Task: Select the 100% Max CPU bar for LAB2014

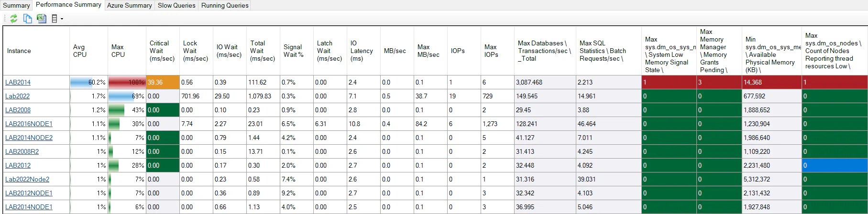Action: pos(127,82)
